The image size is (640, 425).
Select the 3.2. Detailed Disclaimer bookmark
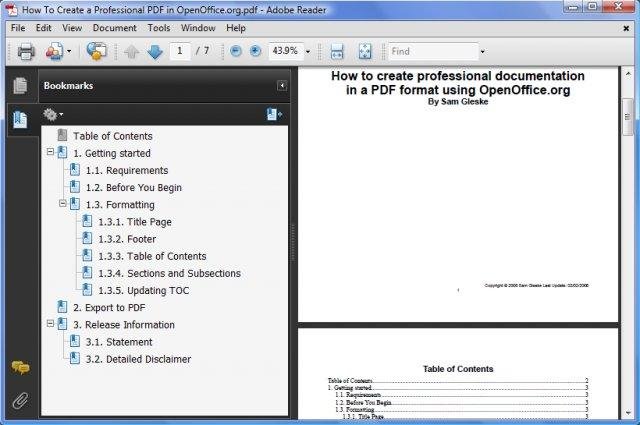click(138, 359)
